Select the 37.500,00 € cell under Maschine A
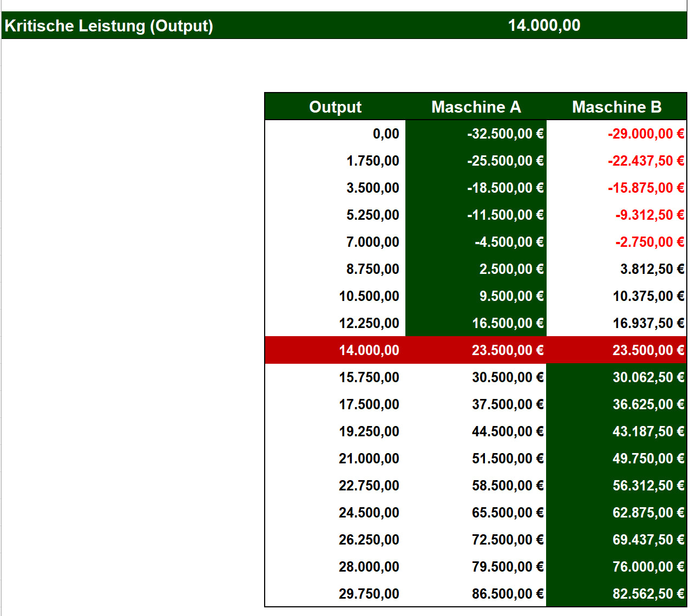The image size is (696, 616). (x=509, y=404)
